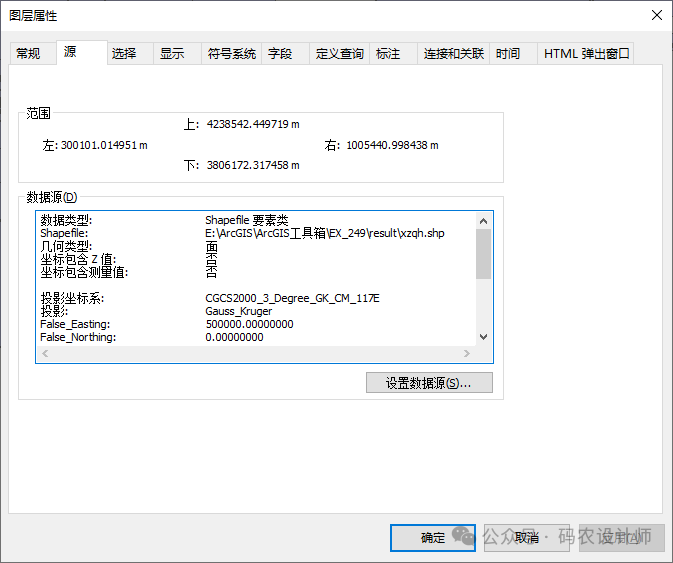
Task: Go to the 显示 tab
Action: click(172, 54)
